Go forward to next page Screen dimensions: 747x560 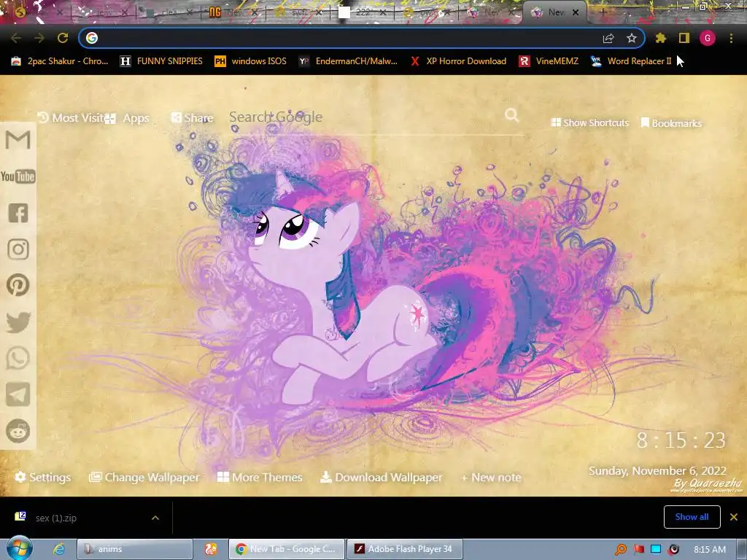pos(39,38)
